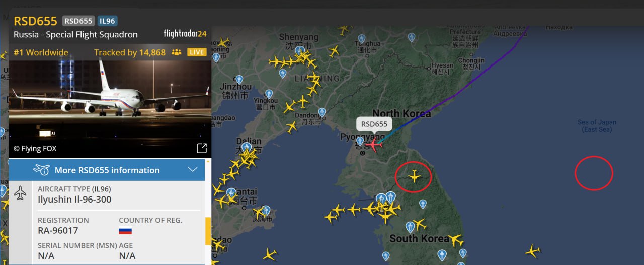View the Il-96 aircraft photo thumbnail
Image resolution: width=644 pixels, height=265 pixels.
(110, 109)
